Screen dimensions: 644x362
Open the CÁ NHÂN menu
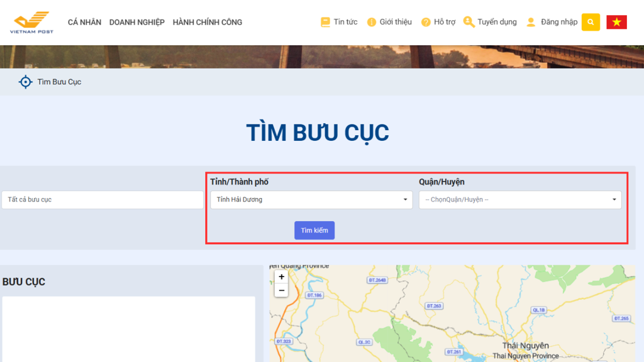tap(84, 22)
